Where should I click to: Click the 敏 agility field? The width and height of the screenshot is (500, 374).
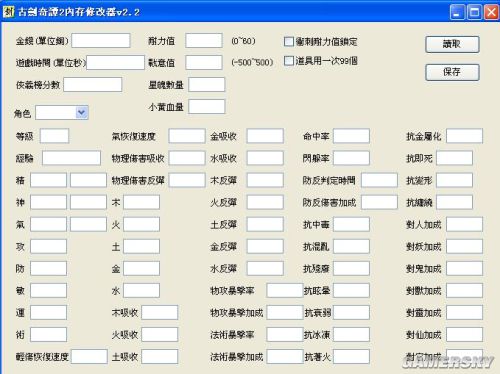pos(48,291)
